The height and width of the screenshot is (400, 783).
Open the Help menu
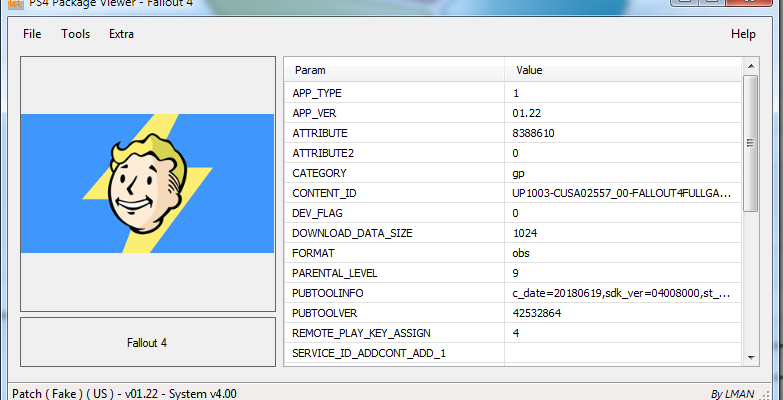[x=743, y=34]
